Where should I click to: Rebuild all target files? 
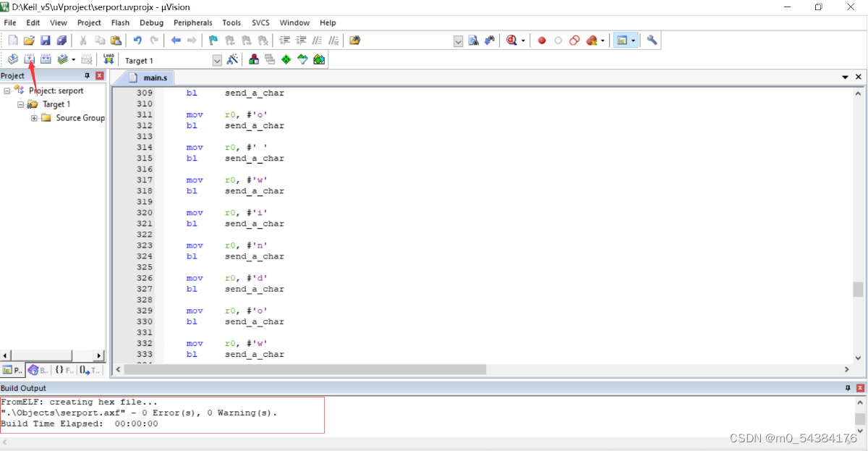coord(46,59)
